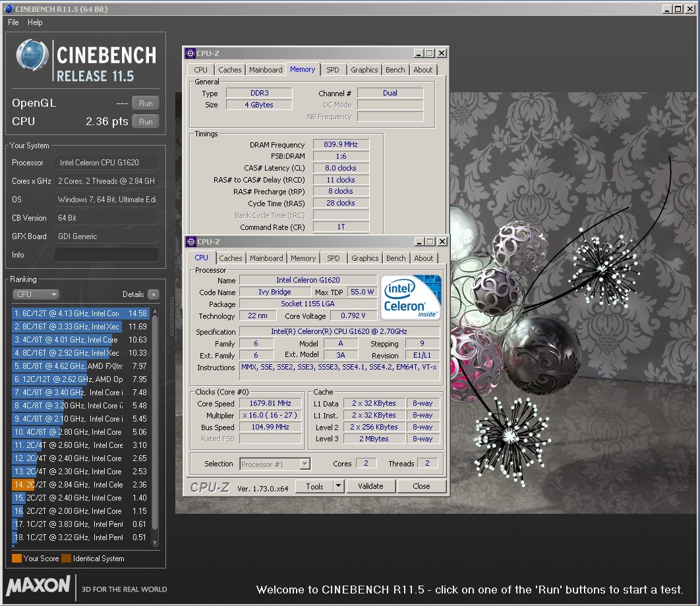700x606 pixels.
Task: Open the Help menu
Action: [x=35, y=22]
